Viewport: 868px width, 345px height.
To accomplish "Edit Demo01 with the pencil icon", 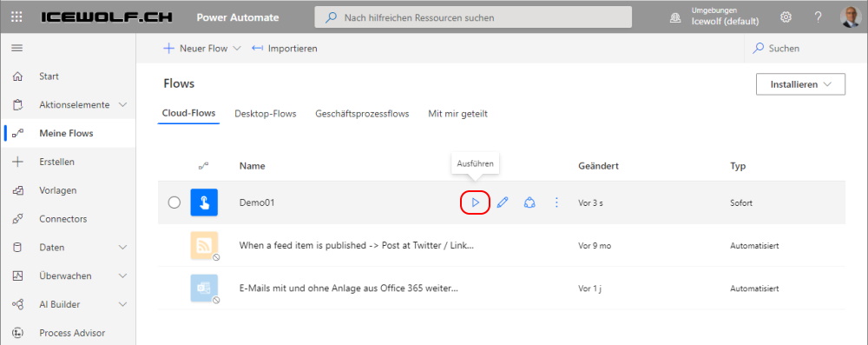I will point(503,203).
